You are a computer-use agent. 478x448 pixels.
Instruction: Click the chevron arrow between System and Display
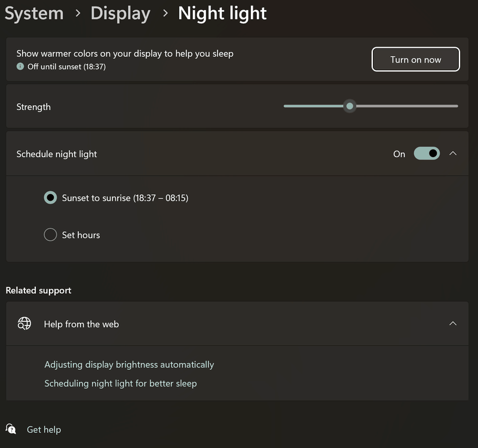(77, 14)
